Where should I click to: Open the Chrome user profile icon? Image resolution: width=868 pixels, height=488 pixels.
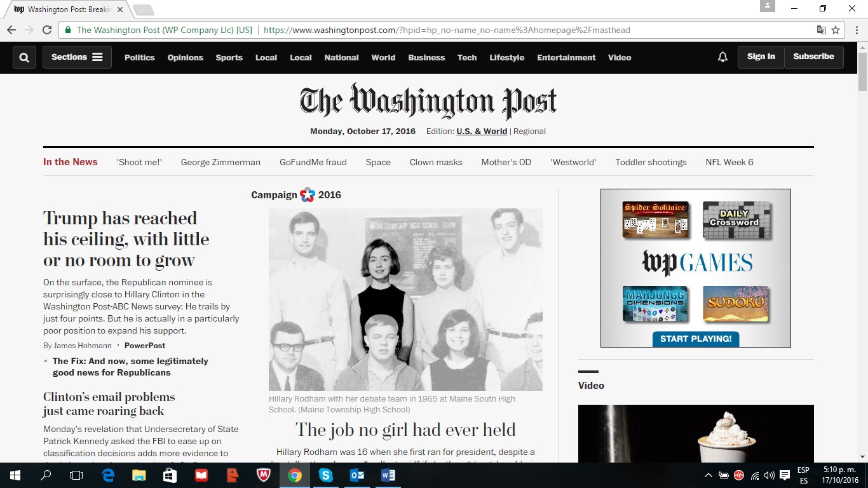767,6
